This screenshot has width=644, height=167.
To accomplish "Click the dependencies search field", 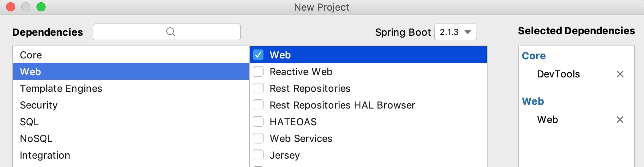I will [129, 32].
